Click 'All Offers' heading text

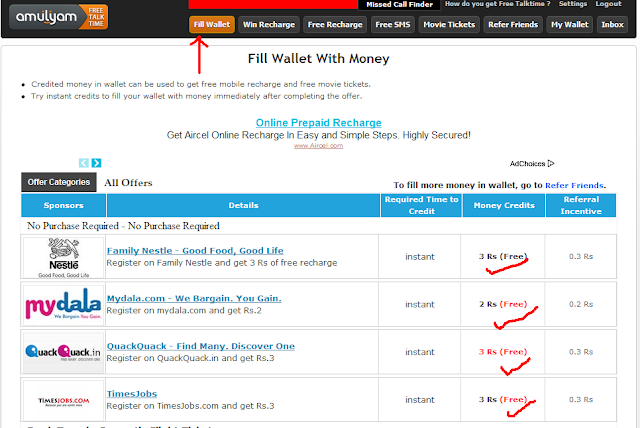pyautogui.click(x=128, y=183)
